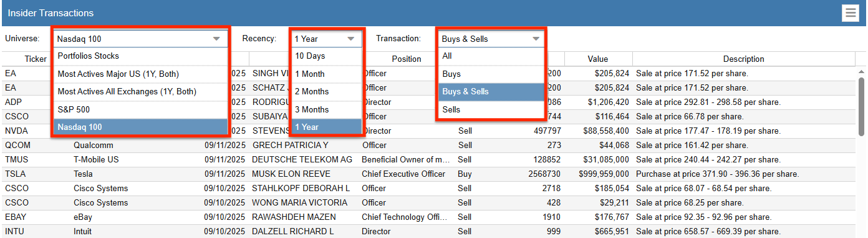Sort by Description column header
Viewport: 868px width, 238px height.
pos(743,59)
